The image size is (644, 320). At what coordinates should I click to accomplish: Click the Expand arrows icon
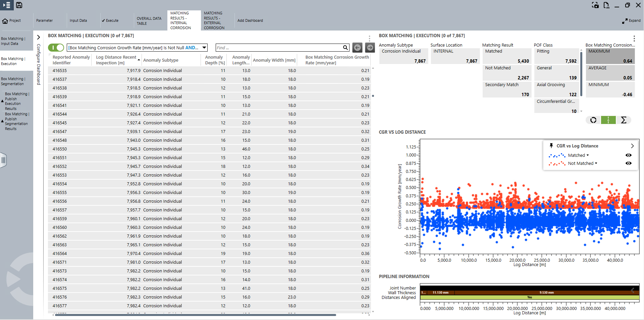tap(625, 21)
